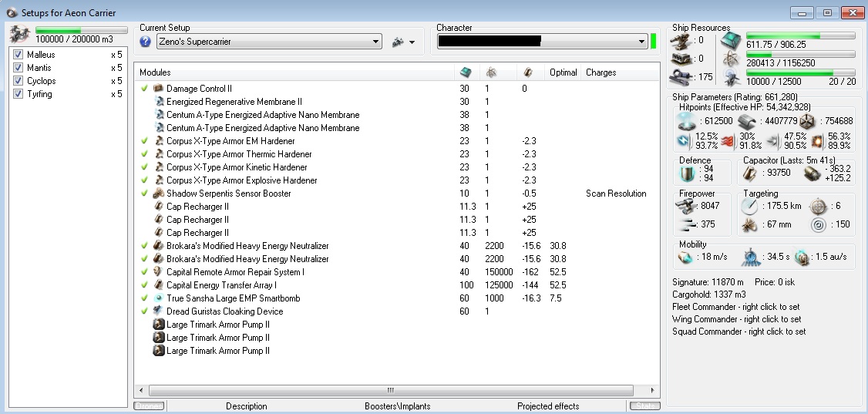
Task: Select first Centum A-Type Energized Adaptive Nano Membrane
Action: (x=396, y=115)
